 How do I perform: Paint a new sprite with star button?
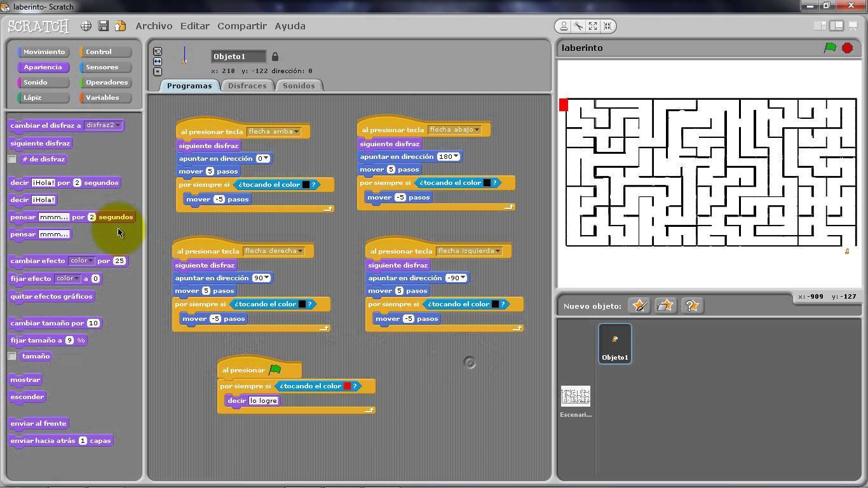tap(639, 306)
